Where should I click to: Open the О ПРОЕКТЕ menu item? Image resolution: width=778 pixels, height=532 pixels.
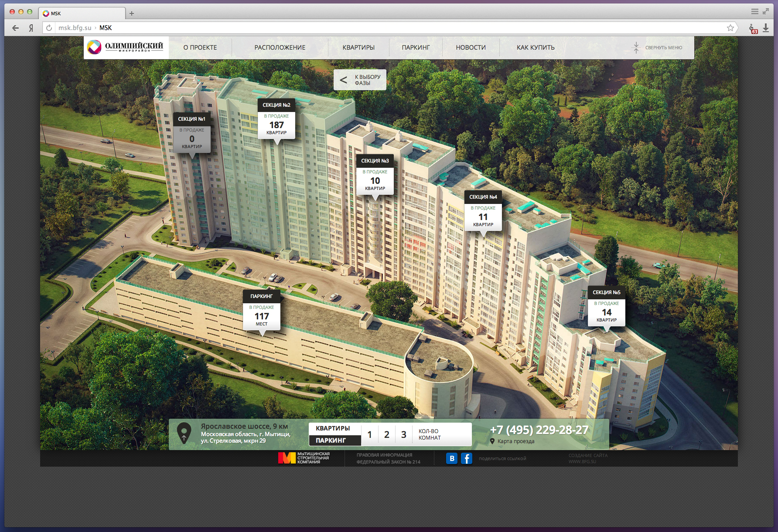tap(200, 47)
